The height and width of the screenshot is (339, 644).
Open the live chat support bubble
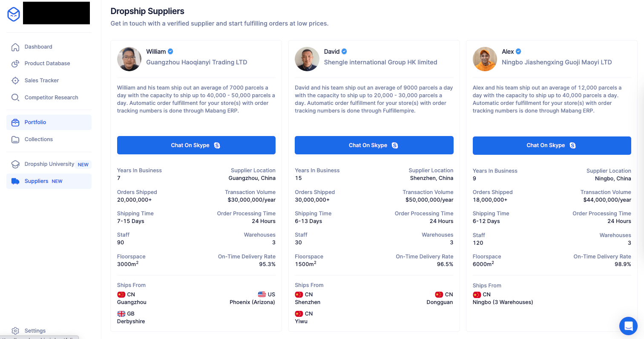(x=628, y=326)
